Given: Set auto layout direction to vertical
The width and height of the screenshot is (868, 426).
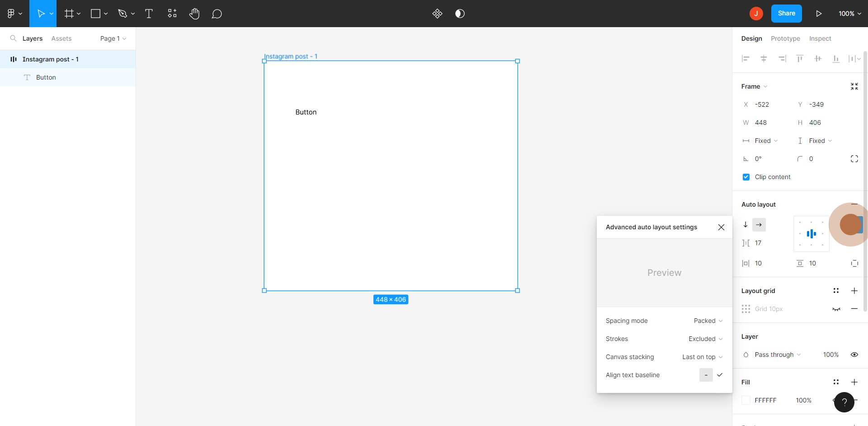Looking at the screenshot, I should pos(745,225).
